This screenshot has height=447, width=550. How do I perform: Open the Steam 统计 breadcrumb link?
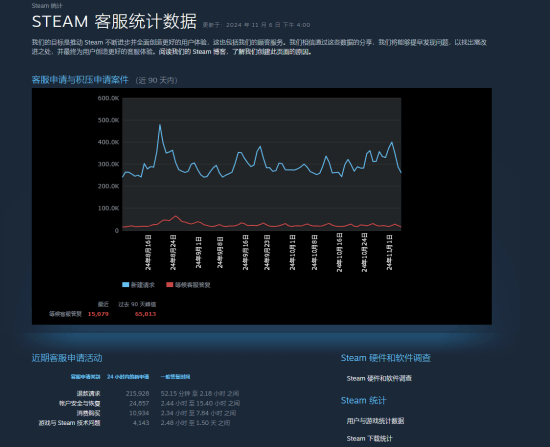(47, 6)
